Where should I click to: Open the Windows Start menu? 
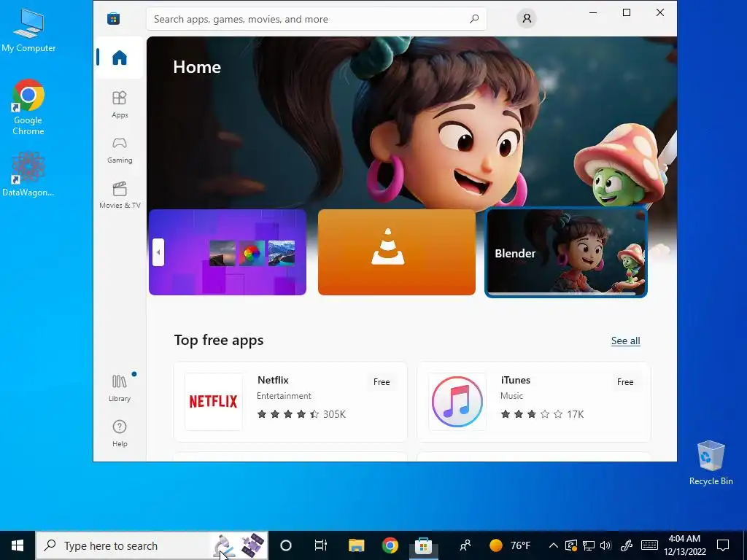(18, 545)
